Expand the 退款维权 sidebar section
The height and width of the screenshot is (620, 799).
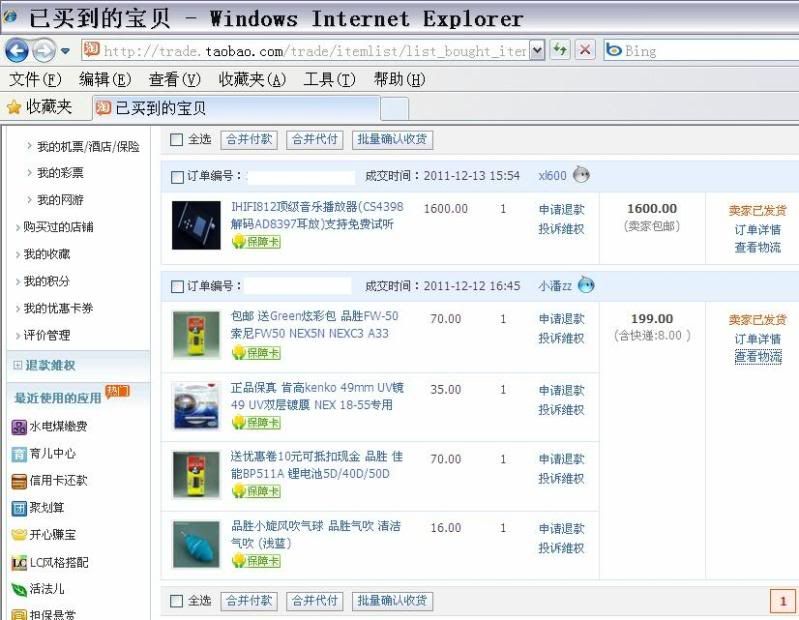18,366
